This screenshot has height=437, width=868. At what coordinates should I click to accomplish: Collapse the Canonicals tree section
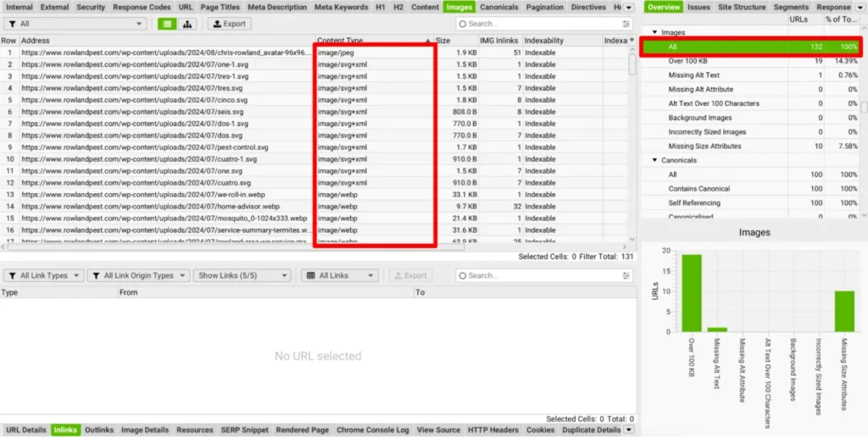[655, 160]
